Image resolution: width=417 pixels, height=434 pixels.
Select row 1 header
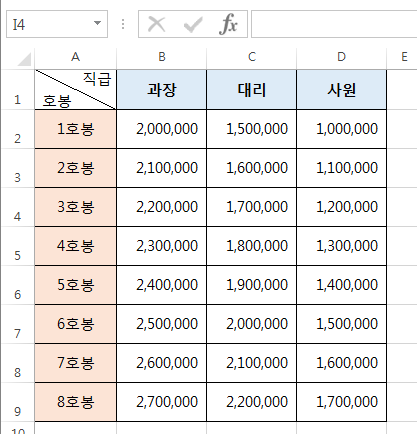point(18,90)
